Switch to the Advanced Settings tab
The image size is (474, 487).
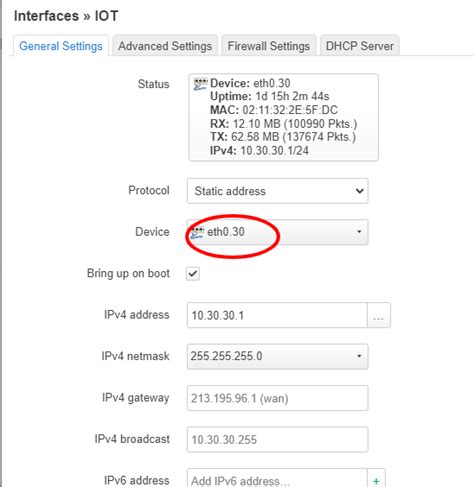(165, 46)
